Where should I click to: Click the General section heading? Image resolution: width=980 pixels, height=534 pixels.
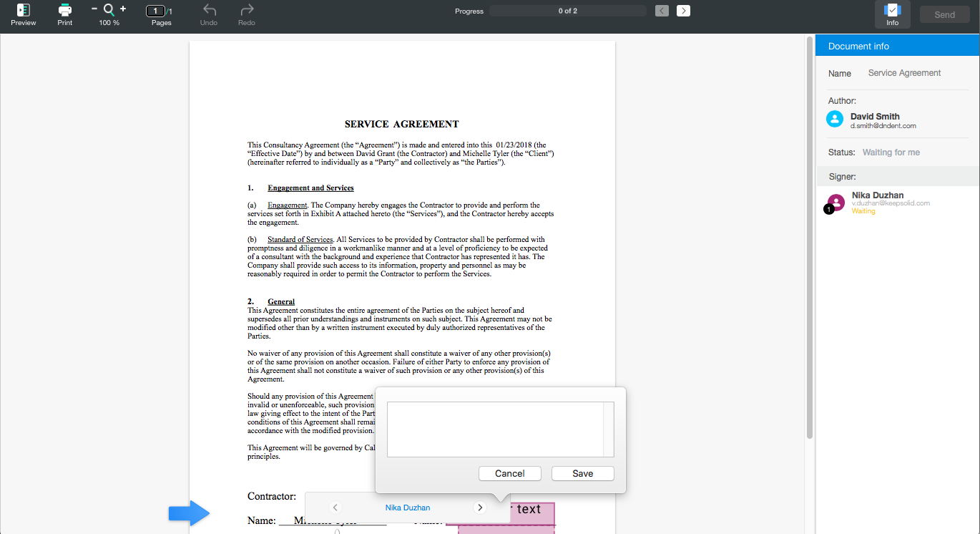(x=281, y=301)
